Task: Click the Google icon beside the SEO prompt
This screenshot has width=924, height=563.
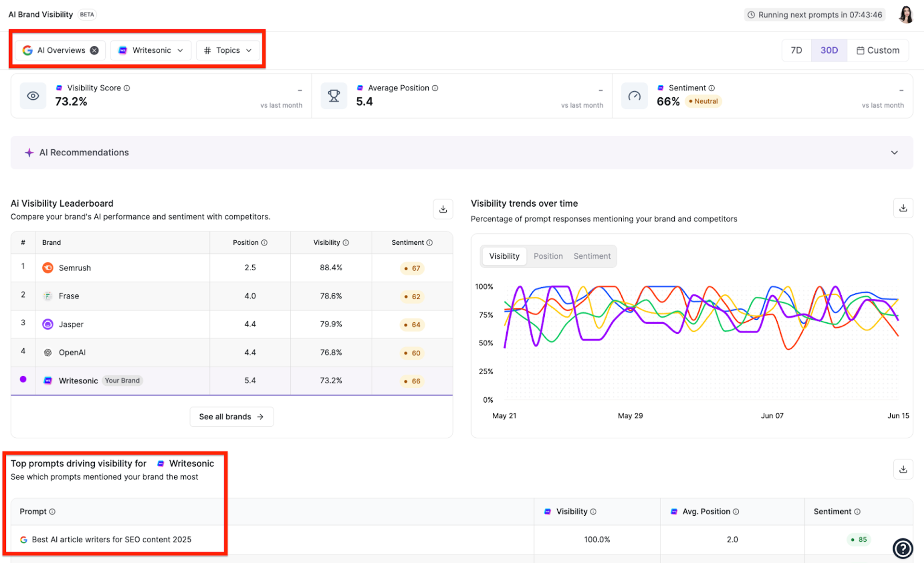Action: (24, 539)
